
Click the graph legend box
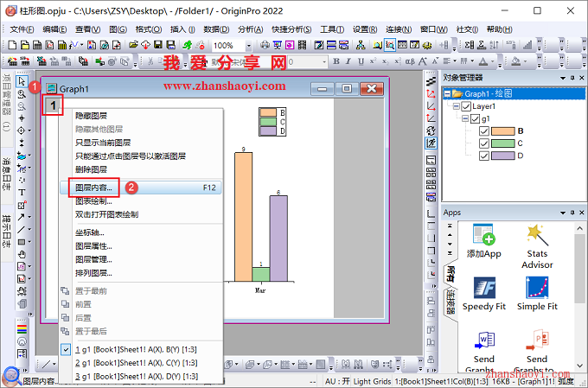272,122
